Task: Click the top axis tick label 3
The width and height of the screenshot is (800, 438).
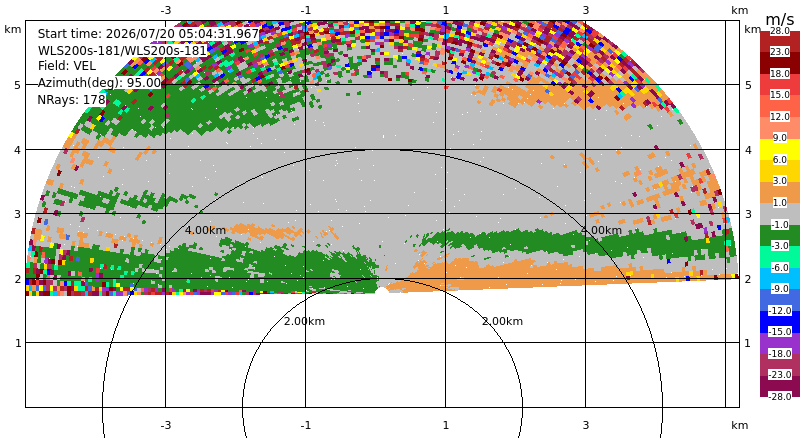Action: 586,10
